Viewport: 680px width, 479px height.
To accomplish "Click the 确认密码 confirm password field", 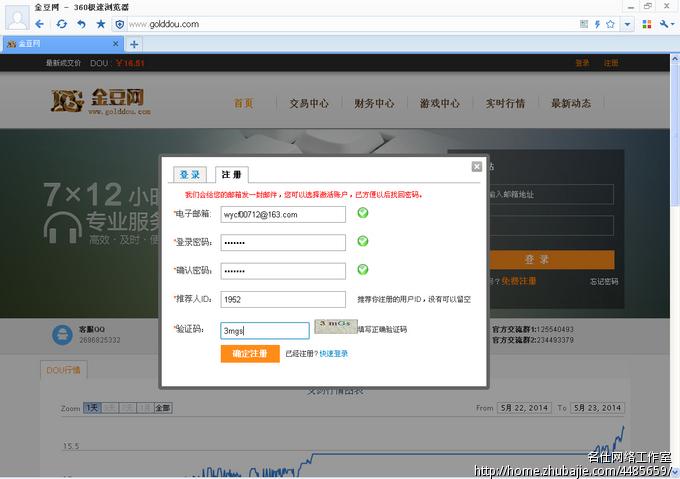I will (x=283, y=271).
